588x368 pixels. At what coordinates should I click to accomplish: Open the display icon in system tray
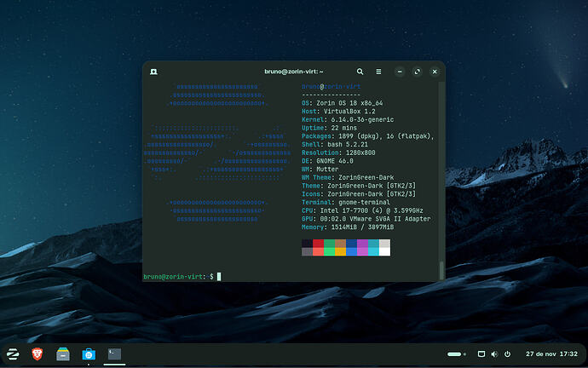(481, 354)
